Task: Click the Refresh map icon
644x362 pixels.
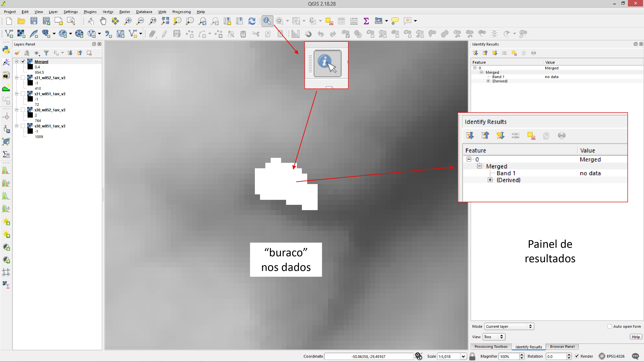Action: [252, 21]
